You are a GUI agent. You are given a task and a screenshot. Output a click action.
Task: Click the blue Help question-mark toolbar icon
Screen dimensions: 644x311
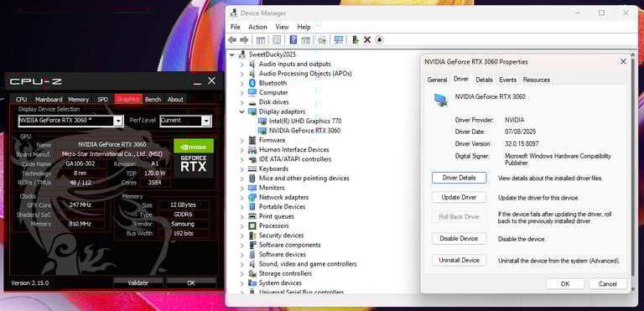click(293, 39)
